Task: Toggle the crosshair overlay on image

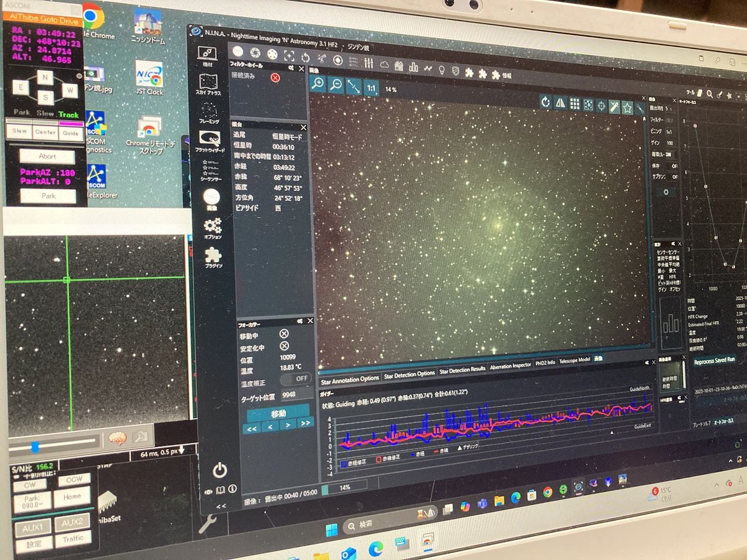Action: tap(601, 106)
